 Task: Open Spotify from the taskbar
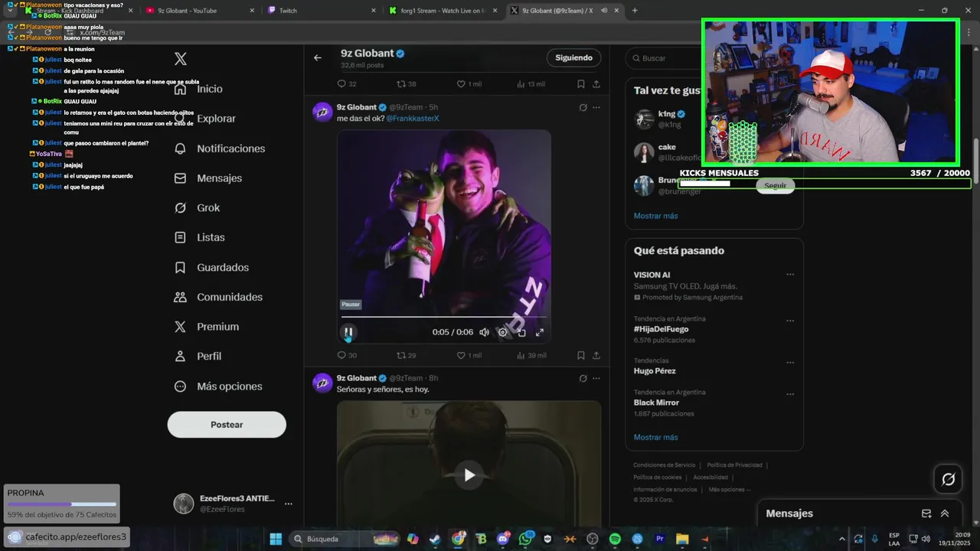615,539
